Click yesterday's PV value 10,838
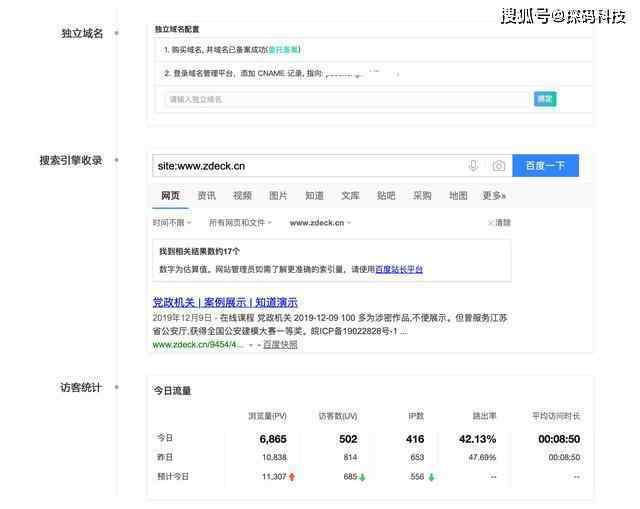 pos(274,457)
